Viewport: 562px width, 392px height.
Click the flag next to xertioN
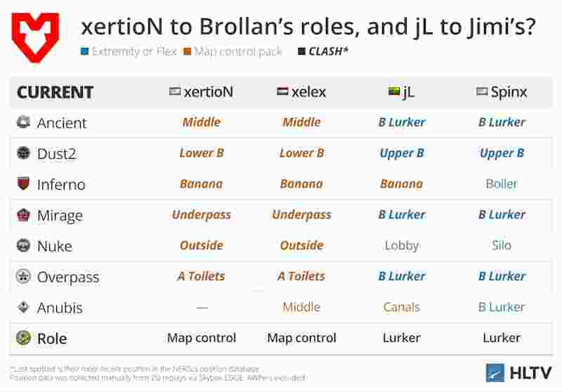click(175, 92)
